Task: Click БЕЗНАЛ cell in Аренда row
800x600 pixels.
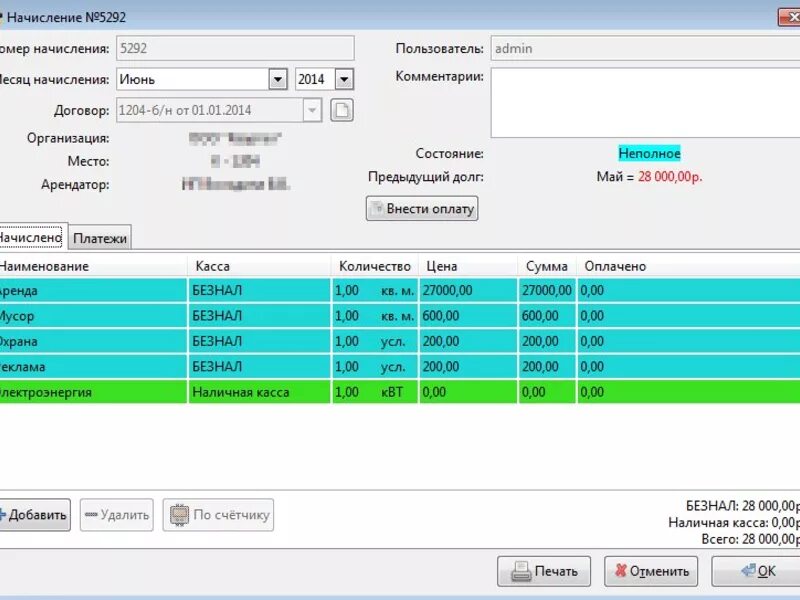Action: [x=259, y=290]
